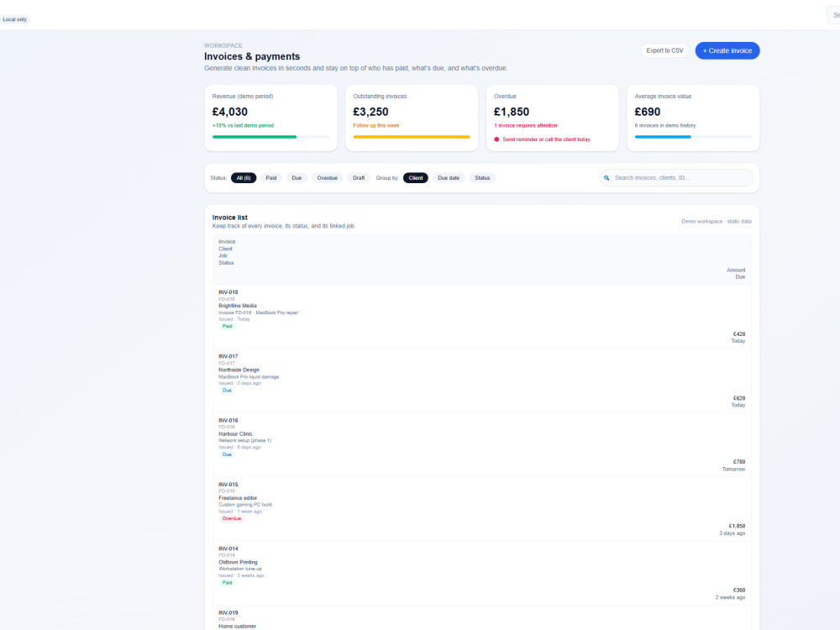Click the Paid badge on INV-018
This screenshot has width=840, height=630.
pyautogui.click(x=227, y=326)
